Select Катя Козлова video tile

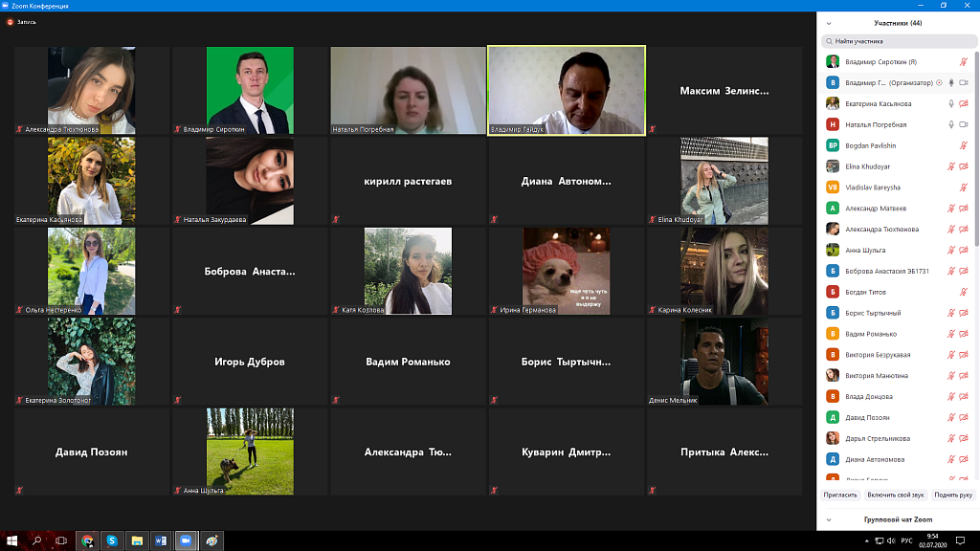point(408,271)
